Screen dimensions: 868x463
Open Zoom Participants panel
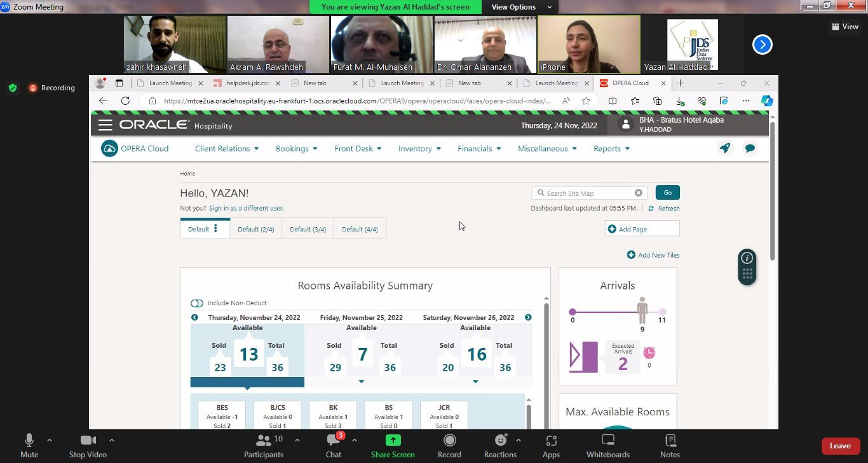pos(264,446)
